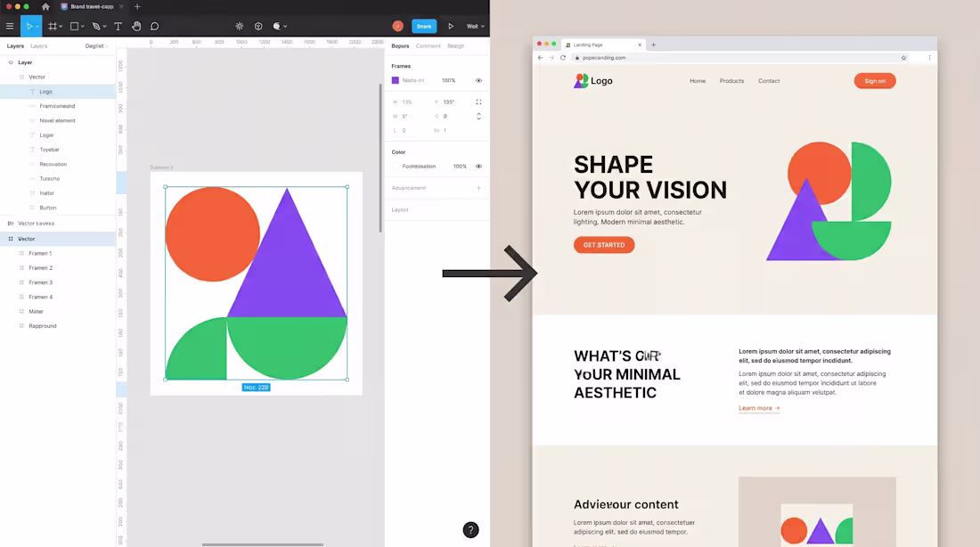Select the Logo layer row
Image resolution: width=980 pixels, height=547 pixels.
tap(58, 91)
